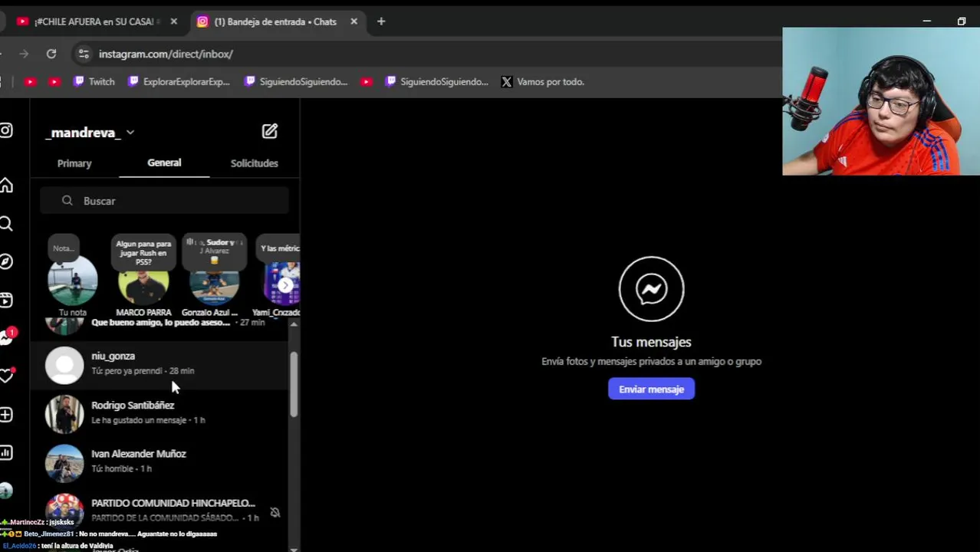
Task: Open Gonzalo Azul note avatar
Action: click(214, 284)
